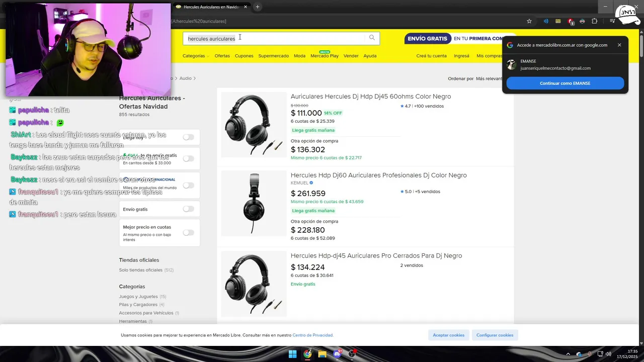Click the microphone icon in system tray
644x362 pixels.
[x=590, y=354]
